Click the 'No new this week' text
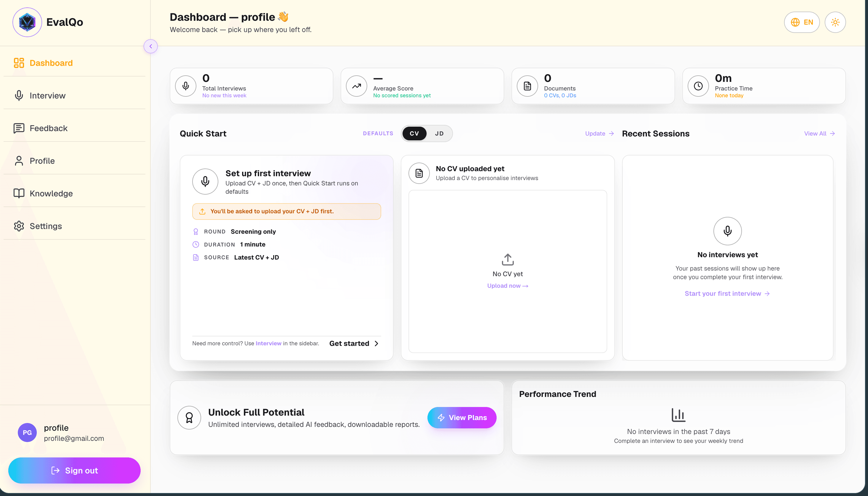868x496 pixels. point(224,96)
